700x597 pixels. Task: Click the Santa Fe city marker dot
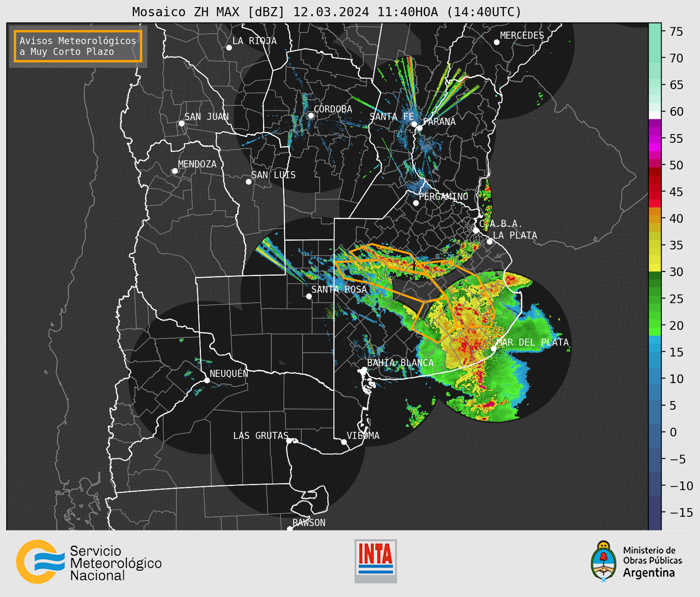(414, 124)
